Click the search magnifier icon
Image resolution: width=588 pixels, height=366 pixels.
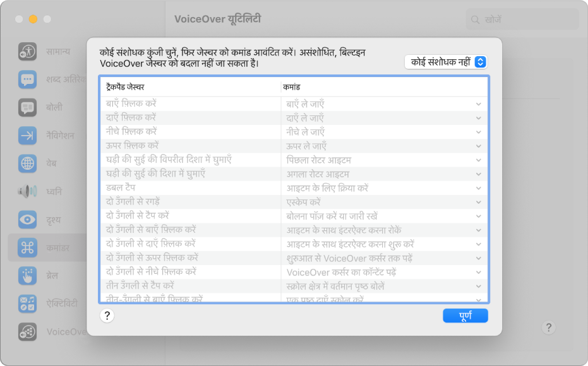click(475, 20)
